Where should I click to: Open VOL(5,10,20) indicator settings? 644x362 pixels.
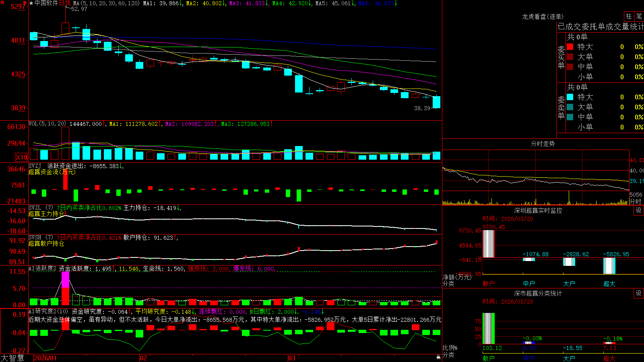[47, 124]
